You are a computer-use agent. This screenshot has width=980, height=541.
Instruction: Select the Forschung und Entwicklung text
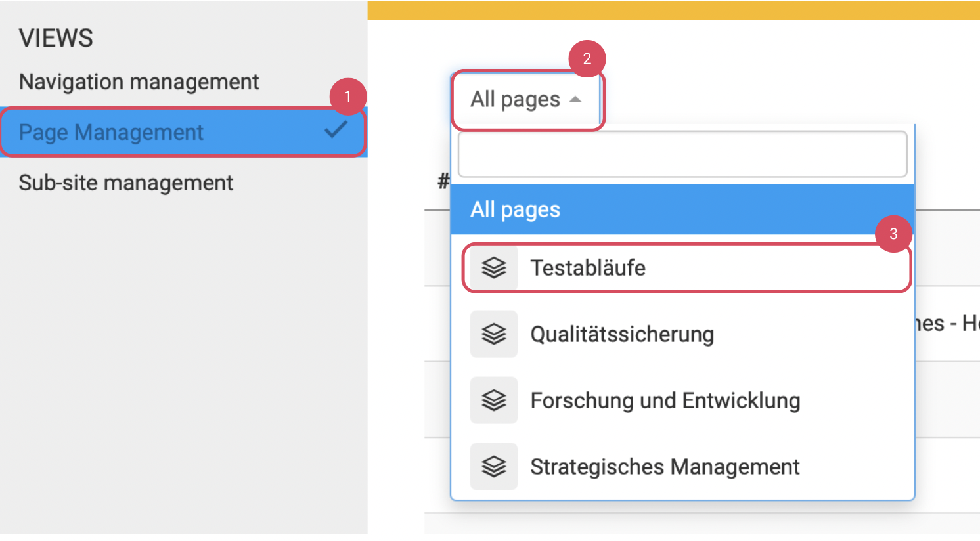(665, 400)
